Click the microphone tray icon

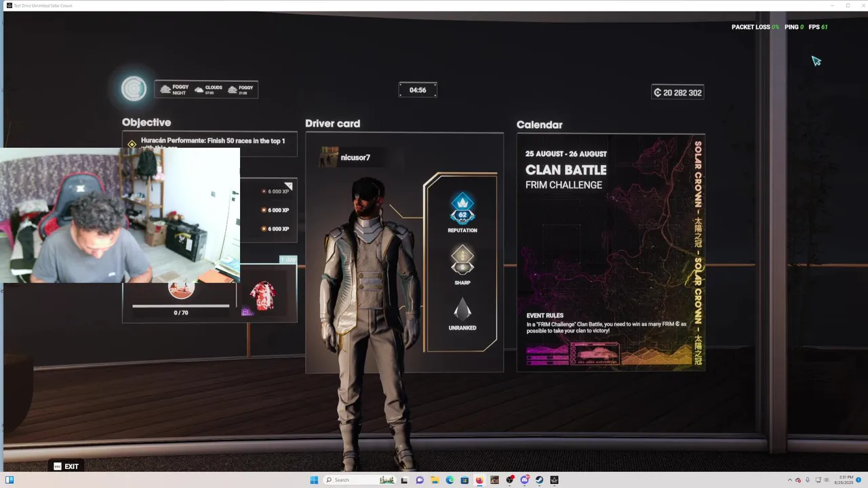click(808, 480)
